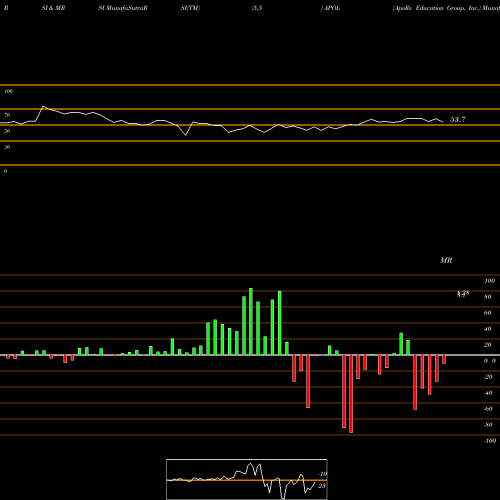This screenshot has width=500, height=500.
Task: Click the 100 label on RSI axis
Action: [x=8, y=91]
